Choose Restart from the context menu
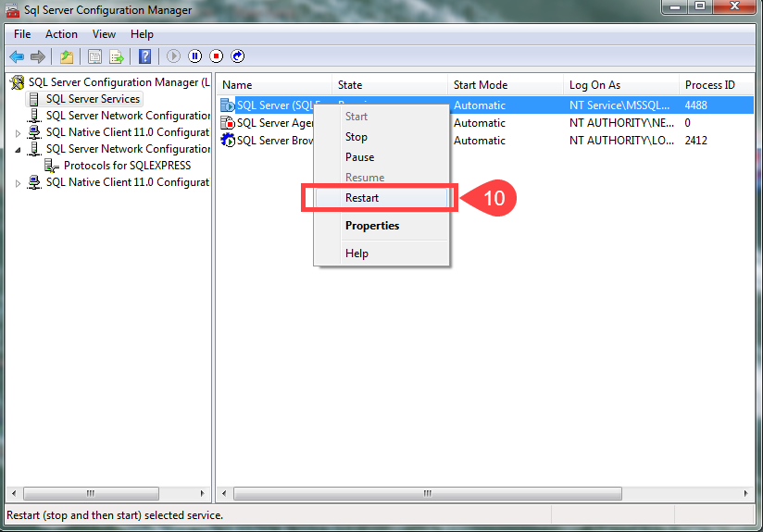The image size is (763, 532). (381, 198)
